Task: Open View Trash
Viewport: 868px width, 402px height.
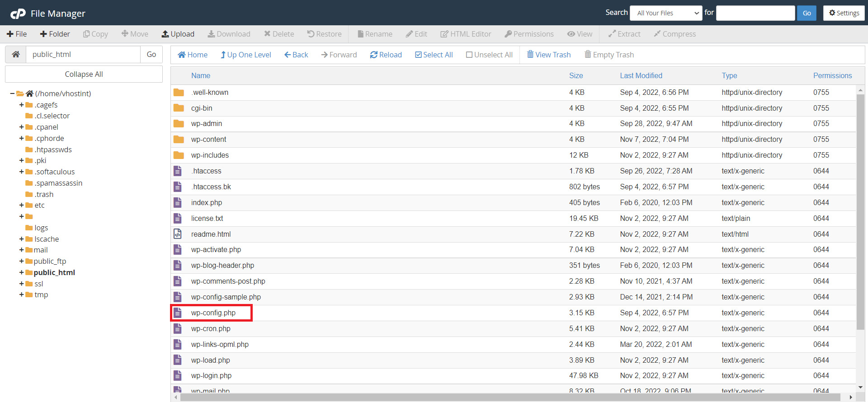Action: click(x=549, y=55)
